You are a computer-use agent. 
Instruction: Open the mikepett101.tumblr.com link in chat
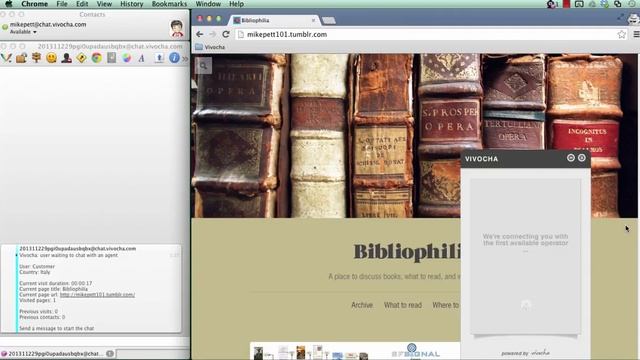click(x=97, y=294)
